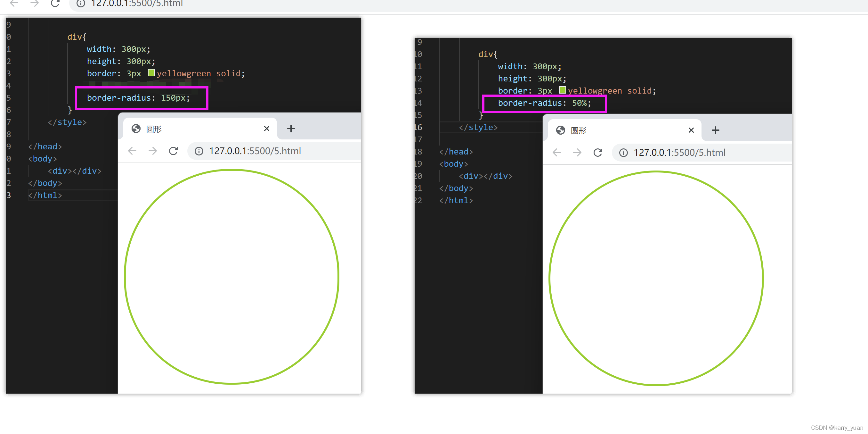868x434 pixels.
Task: Close the 圆形 tab in right browser
Action: point(691,130)
